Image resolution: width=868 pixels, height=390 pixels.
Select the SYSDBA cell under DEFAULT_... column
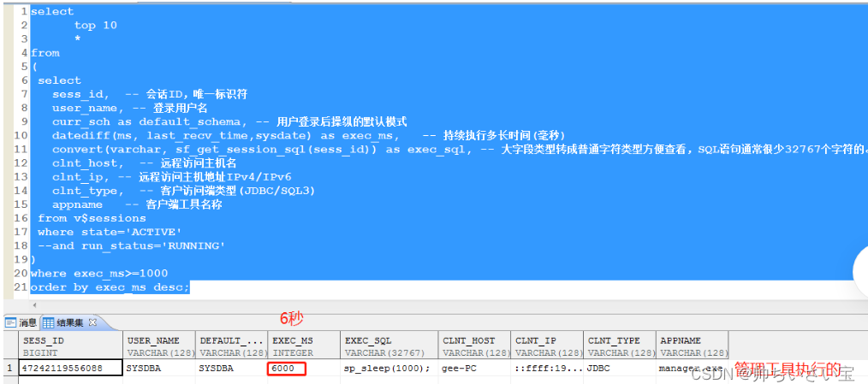click(x=232, y=369)
